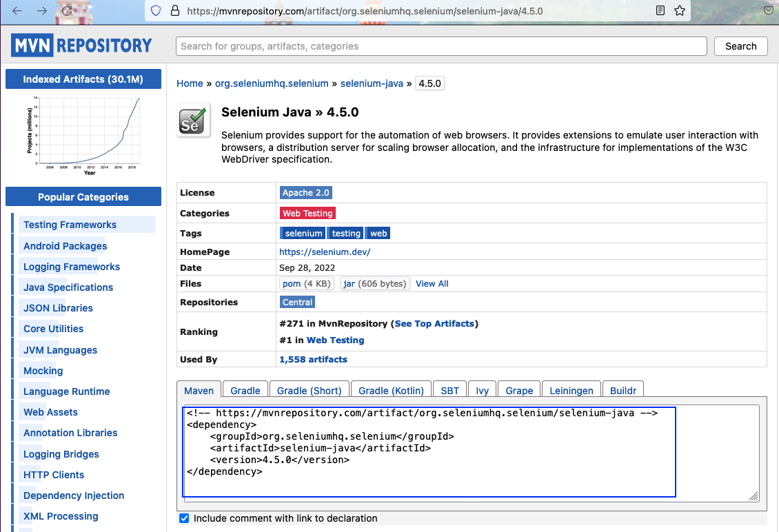Open the Web Testing category badge
Image resolution: width=779 pixels, height=532 pixels.
[x=307, y=213]
